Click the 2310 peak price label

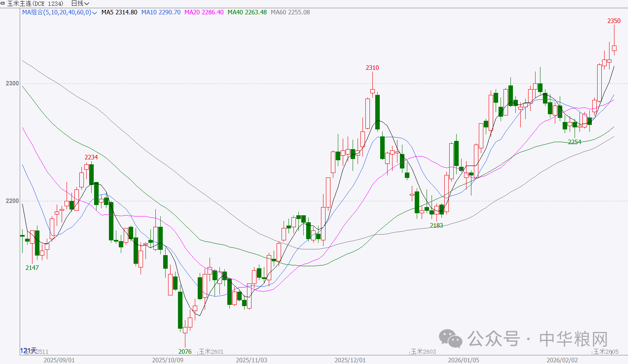372,68
